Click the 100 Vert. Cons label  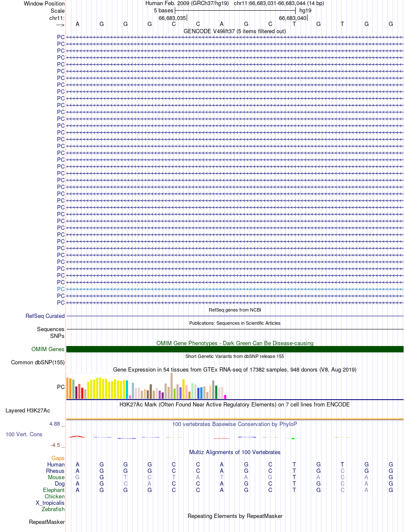coord(24,435)
